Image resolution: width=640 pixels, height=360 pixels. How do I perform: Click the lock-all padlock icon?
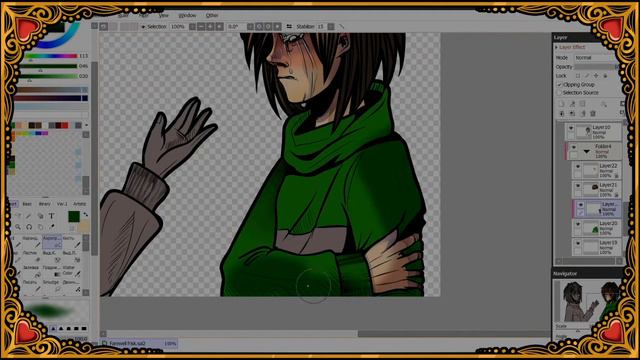click(x=605, y=76)
